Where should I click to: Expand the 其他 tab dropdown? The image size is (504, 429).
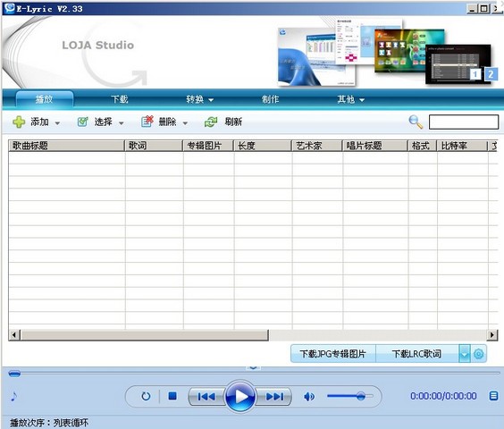(362, 100)
